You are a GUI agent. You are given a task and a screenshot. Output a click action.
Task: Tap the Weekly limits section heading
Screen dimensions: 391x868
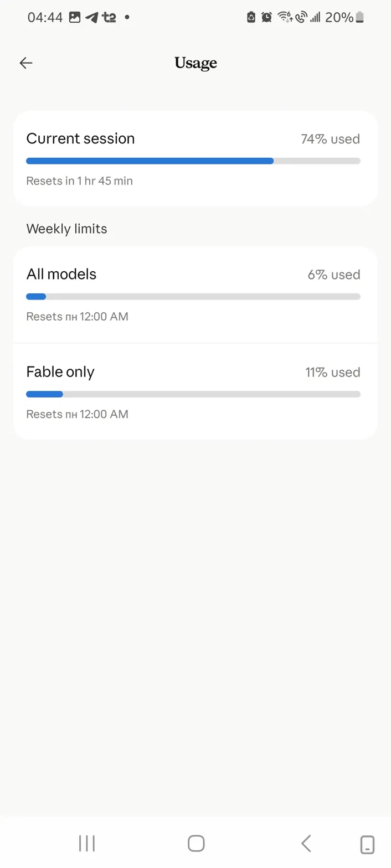(x=66, y=229)
